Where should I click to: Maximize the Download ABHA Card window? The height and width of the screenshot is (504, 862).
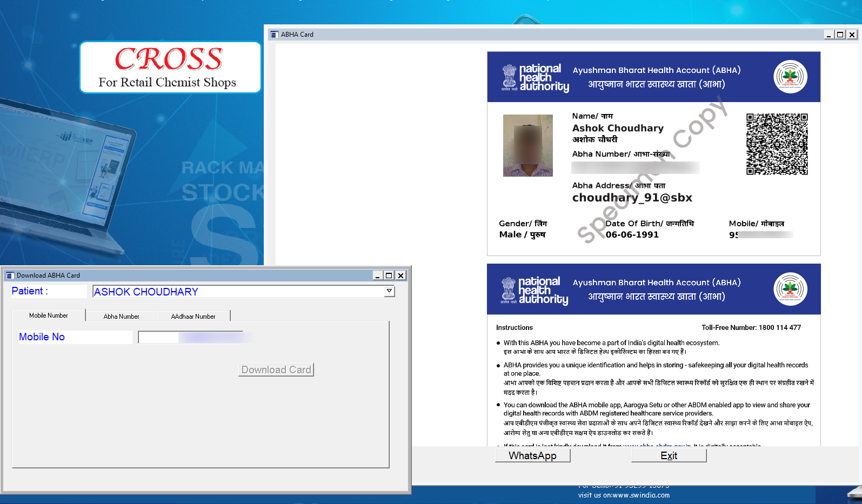[389, 275]
